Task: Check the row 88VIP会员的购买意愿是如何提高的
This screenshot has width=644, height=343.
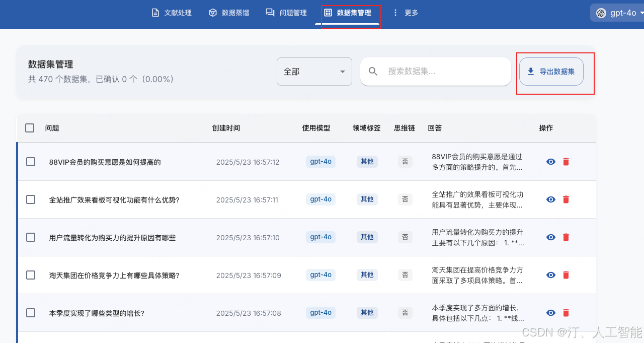Action: pos(31,162)
